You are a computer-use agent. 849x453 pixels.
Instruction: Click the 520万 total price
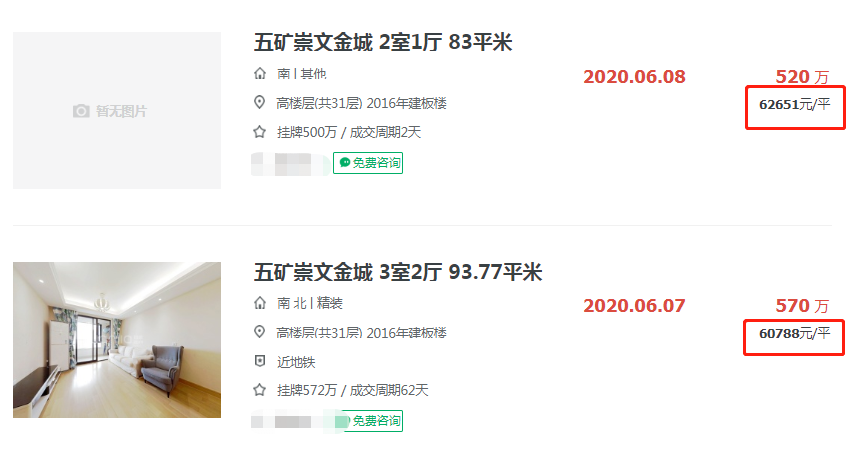(x=802, y=77)
